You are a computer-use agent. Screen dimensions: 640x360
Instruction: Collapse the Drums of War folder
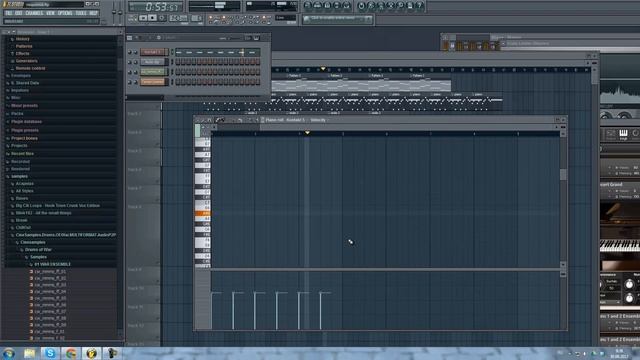point(38,250)
